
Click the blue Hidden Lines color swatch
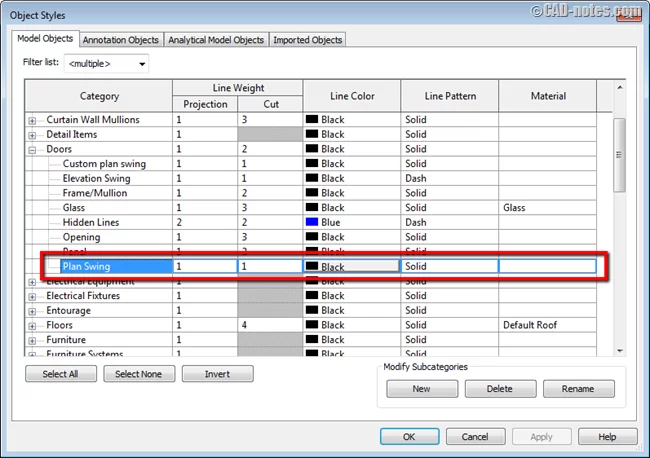pyautogui.click(x=312, y=223)
